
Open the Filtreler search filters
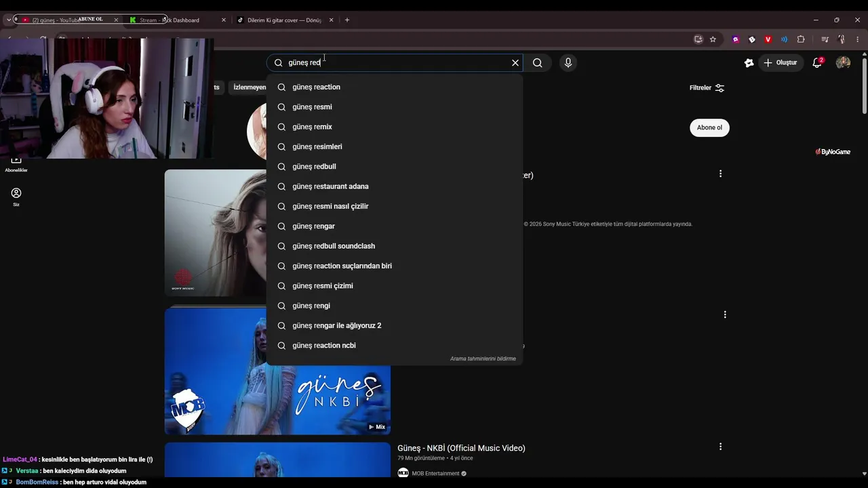click(707, 88)
